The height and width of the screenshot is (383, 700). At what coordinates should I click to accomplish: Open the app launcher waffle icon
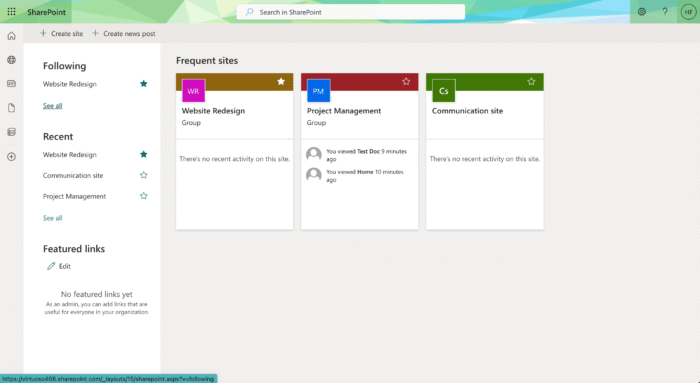[12, 12]
